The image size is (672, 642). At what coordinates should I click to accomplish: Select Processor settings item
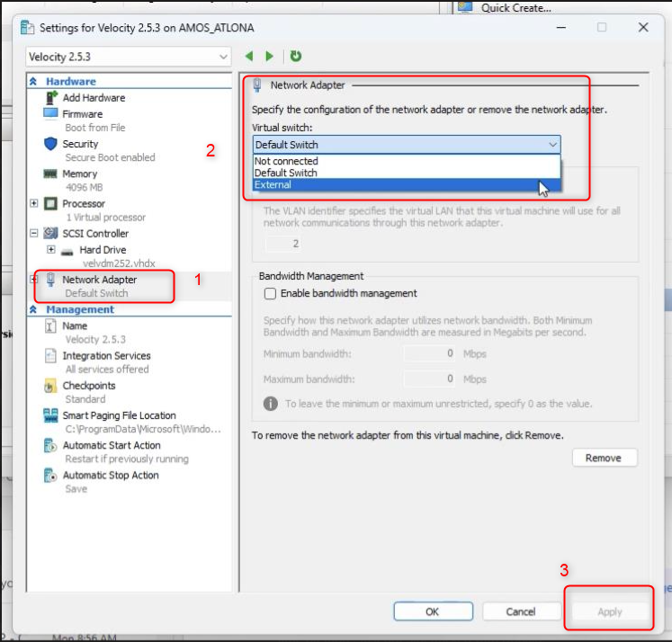pos(84,203)
